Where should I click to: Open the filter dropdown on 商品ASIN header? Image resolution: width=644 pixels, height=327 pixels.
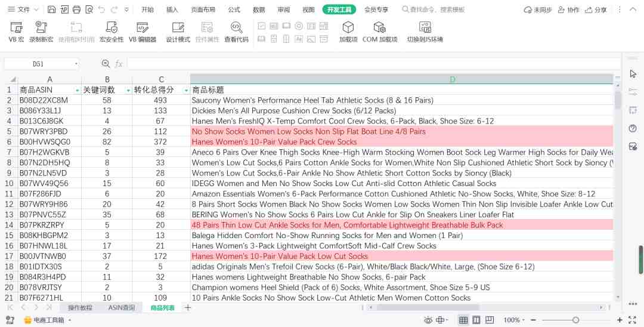[x=77, y=90]
